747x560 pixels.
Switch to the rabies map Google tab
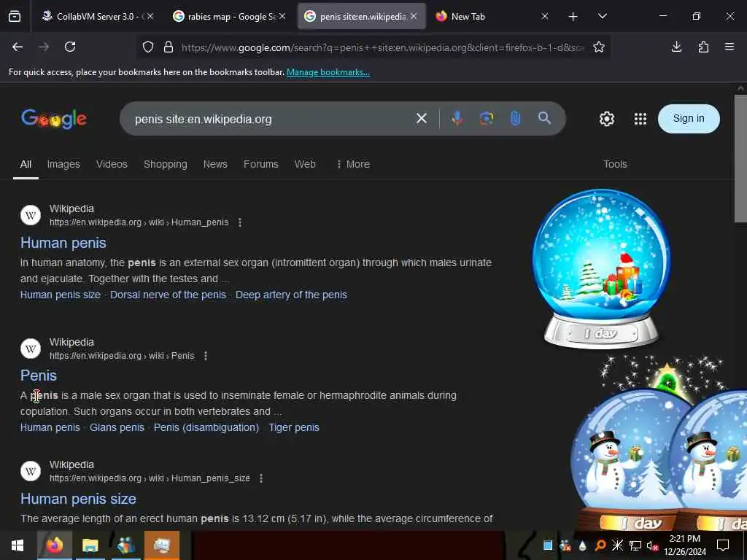coord(224,16)
